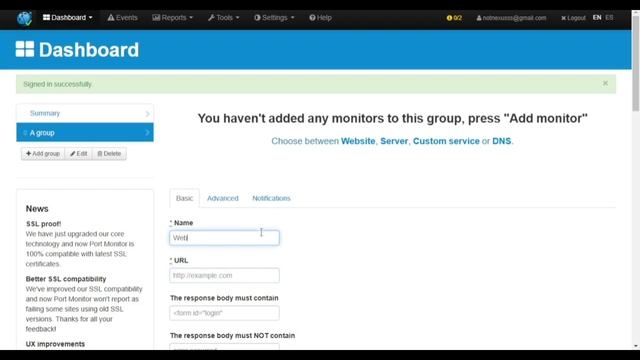Select A group in the sidebar
Image resolution: width=640 pixels, height=360 pixels.
85,132
